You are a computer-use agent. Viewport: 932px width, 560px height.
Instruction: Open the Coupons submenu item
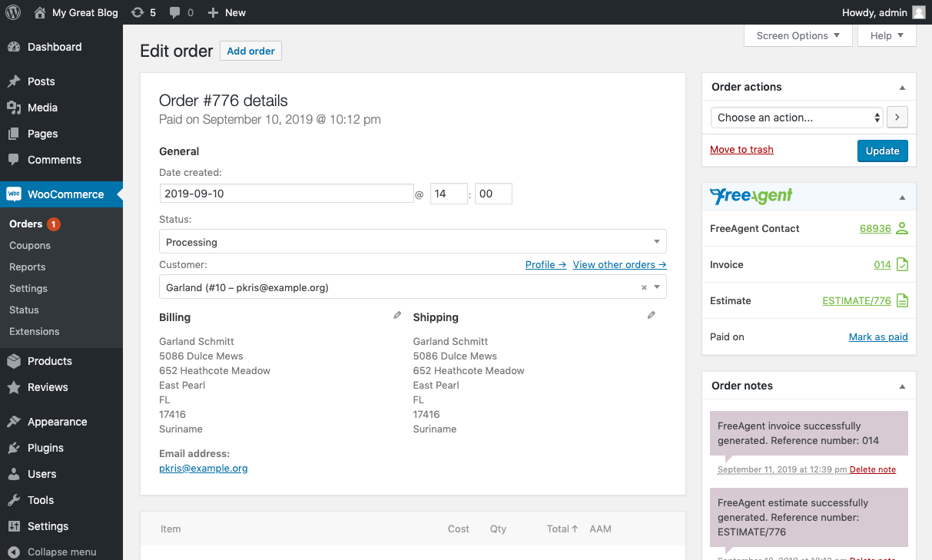[30, 246]
